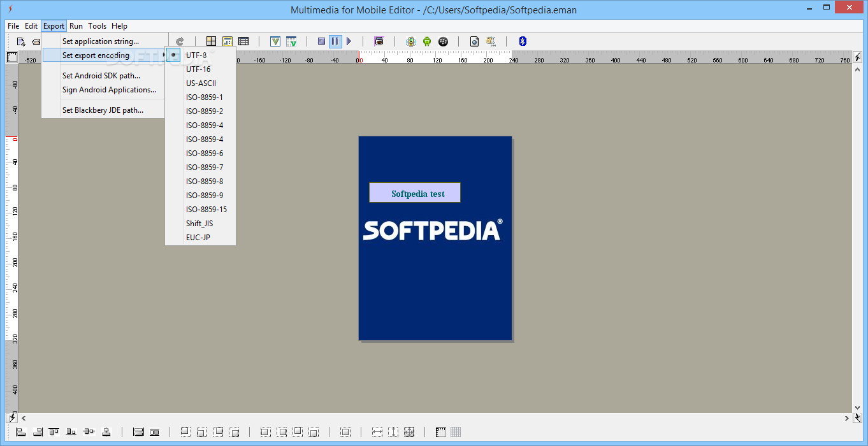Viewport: 868px width, 446px height.
Task: Click the vertical double-arrow fit height icon
Action: pos(393,432)
